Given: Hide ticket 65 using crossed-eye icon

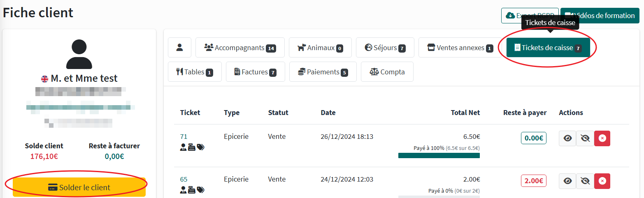Looking at the screenshot, I should coord(585,181).
